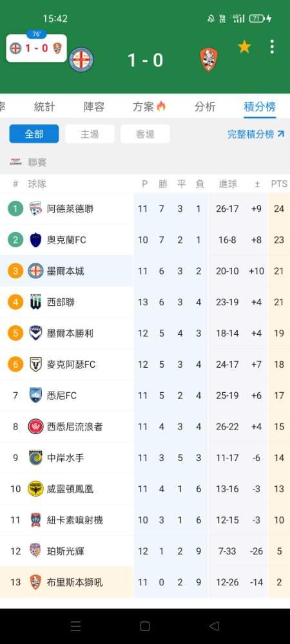290x644 pixels.
Task: Tap Brisbane Roar crest in header
Action: [209, 59]
